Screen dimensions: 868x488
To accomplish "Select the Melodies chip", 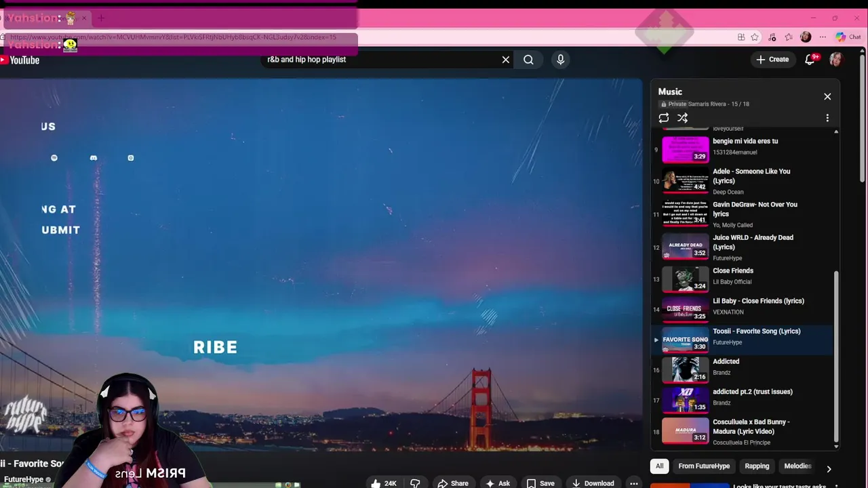I will coord(797,466).
